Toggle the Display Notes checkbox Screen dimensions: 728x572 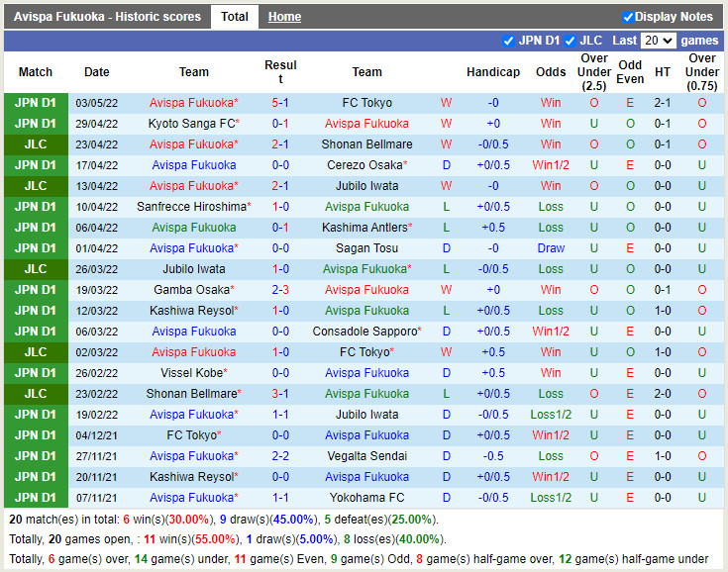click(x=628, y=17)
